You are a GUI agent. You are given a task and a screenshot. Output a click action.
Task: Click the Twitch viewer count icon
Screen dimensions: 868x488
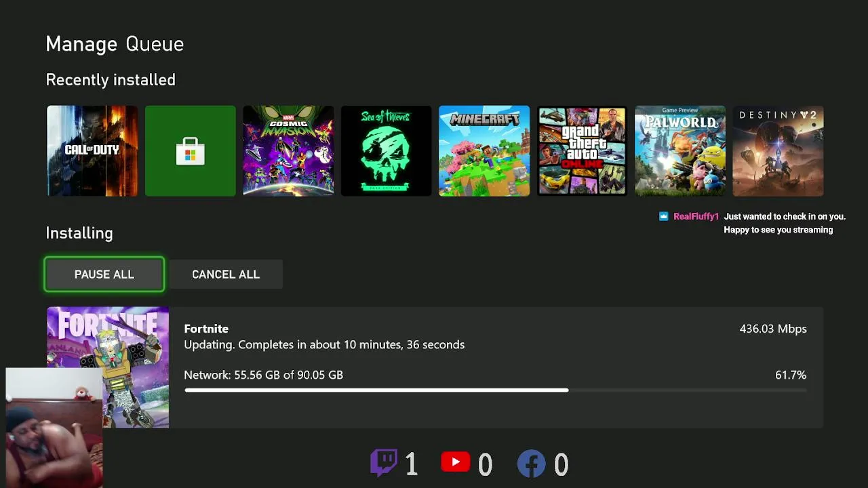pyautogui.click(x=384, y=463)
